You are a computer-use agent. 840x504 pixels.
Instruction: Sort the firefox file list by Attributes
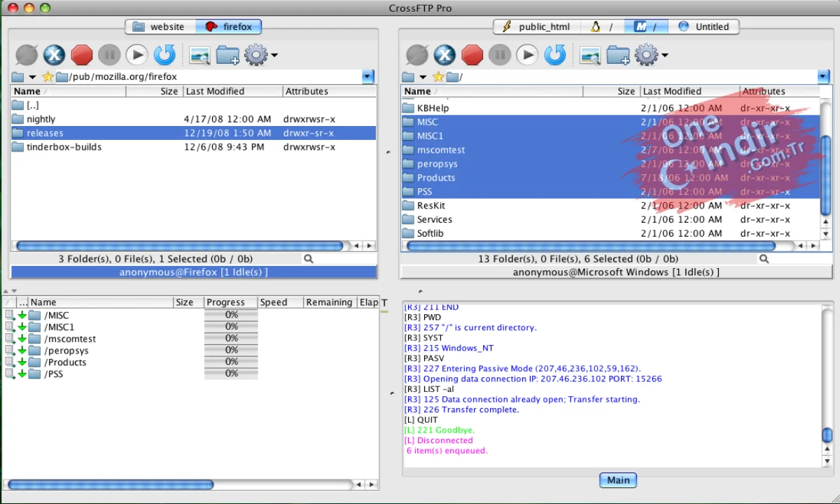(330, 91)
